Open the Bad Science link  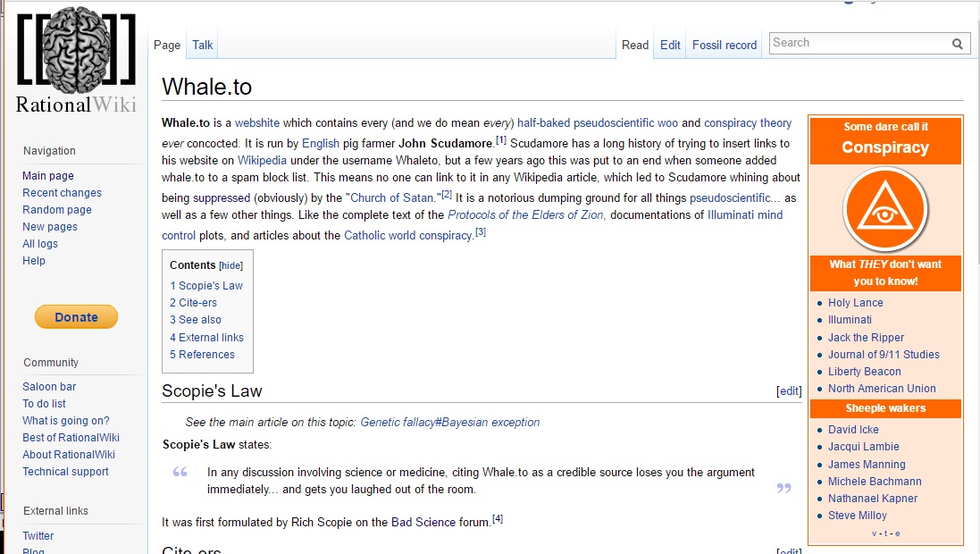(x=423, y=522)
